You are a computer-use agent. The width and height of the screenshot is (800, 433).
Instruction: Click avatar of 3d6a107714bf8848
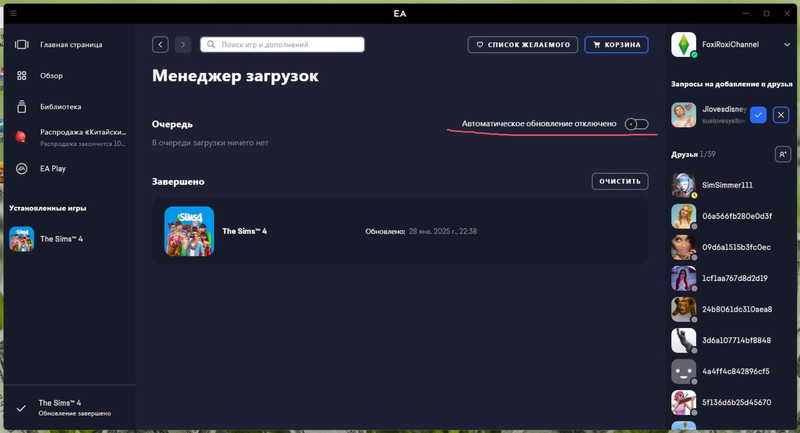(684, 340)
